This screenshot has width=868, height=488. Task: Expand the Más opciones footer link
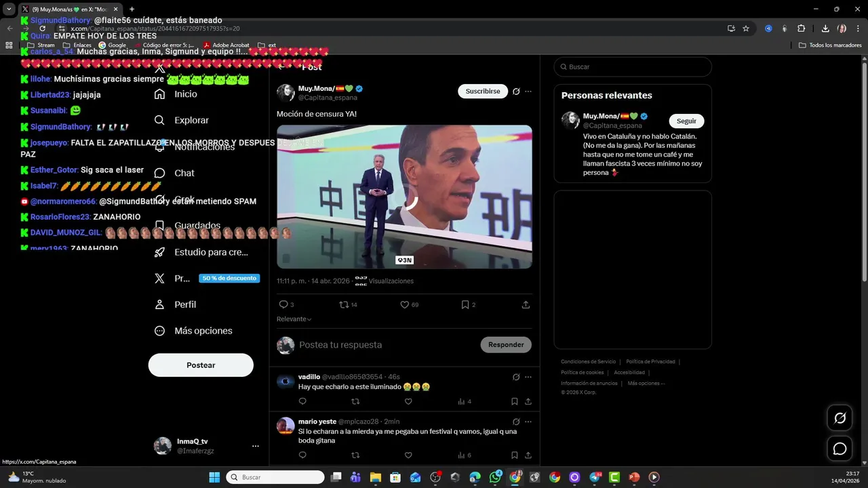click(646, 384)
